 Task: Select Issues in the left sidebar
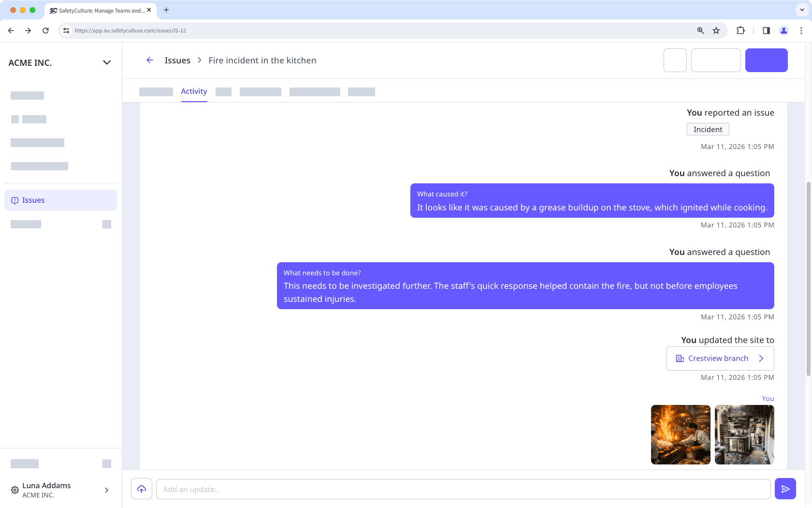(x=61, y=200)
